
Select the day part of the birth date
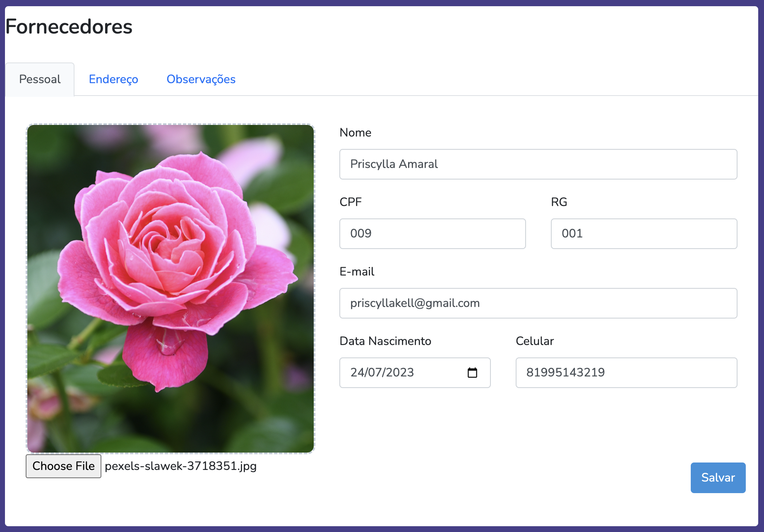tap(357, 373)
